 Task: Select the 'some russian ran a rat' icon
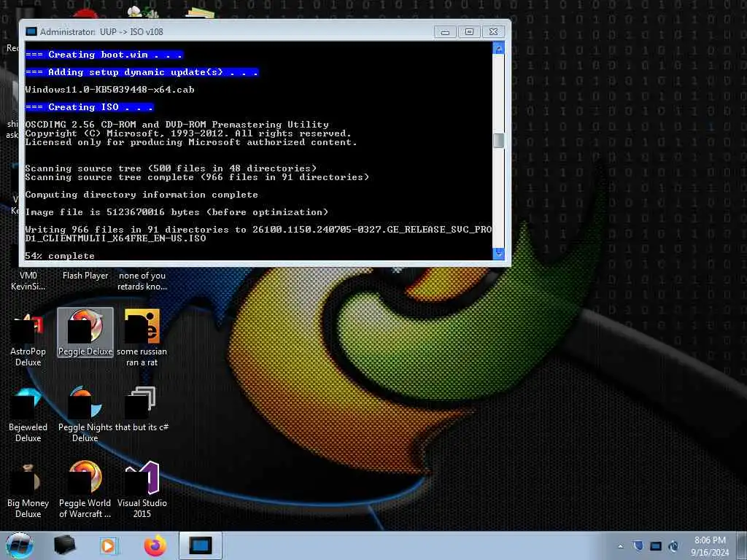[x=142, y=338]
